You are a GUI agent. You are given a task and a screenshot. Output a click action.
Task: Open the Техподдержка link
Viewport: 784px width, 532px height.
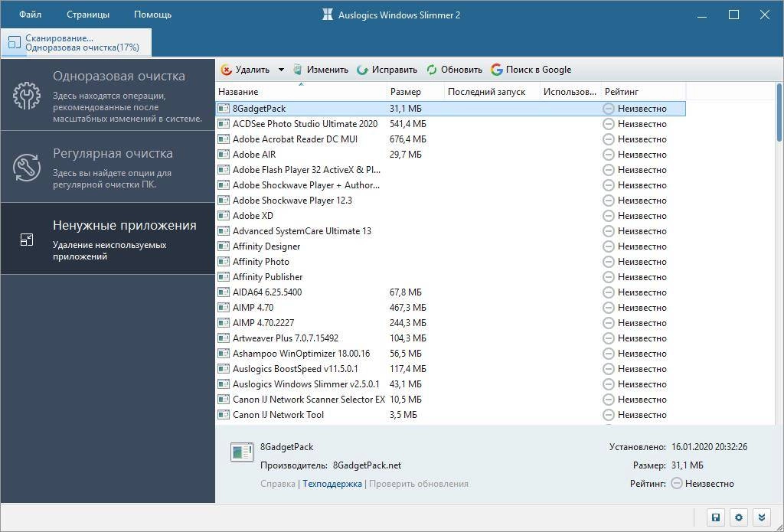(332, 484)
